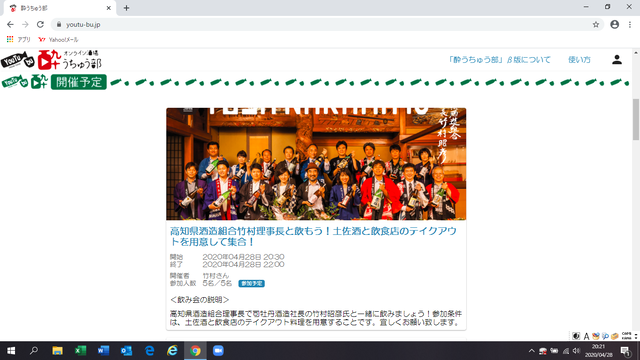Click organizer name 竹村さん
Image resolution: width=640 pixels, height=360 pixels.
point(216,276)
